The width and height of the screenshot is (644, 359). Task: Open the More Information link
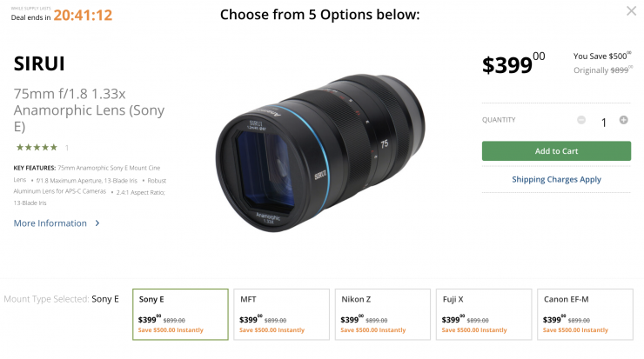[50, 223]
